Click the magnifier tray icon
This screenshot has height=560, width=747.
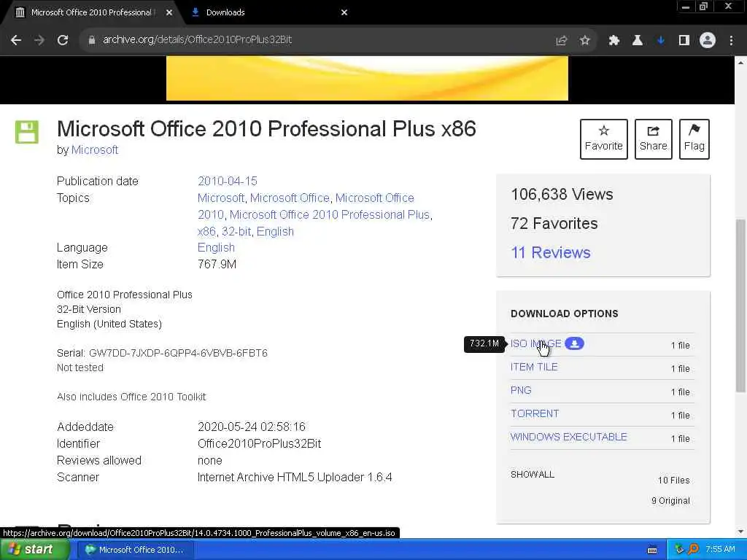pos(693,550)
